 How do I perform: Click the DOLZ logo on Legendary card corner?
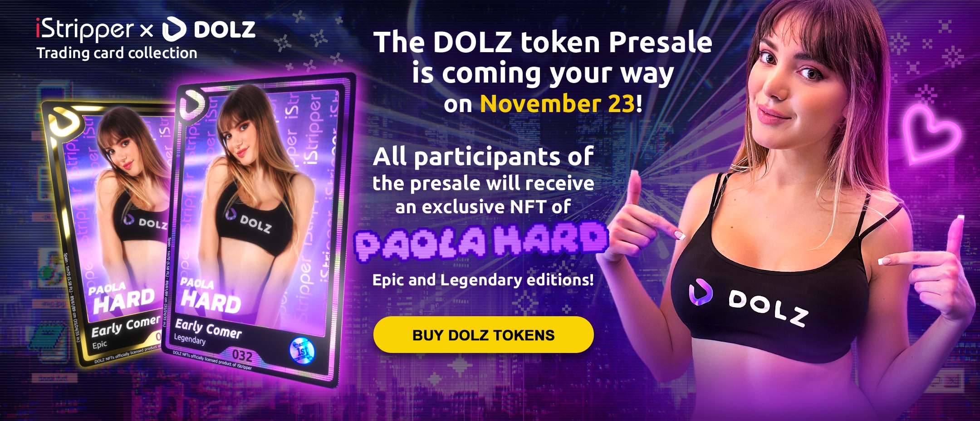click(x=192, y=104)
